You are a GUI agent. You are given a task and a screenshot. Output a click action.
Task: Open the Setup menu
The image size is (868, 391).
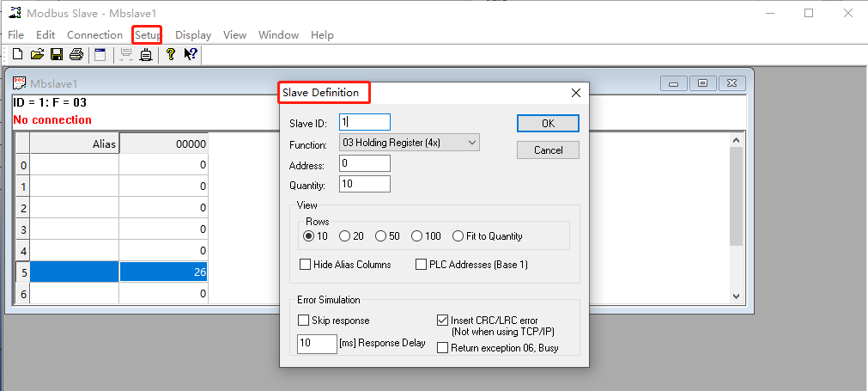pos(147,35)
